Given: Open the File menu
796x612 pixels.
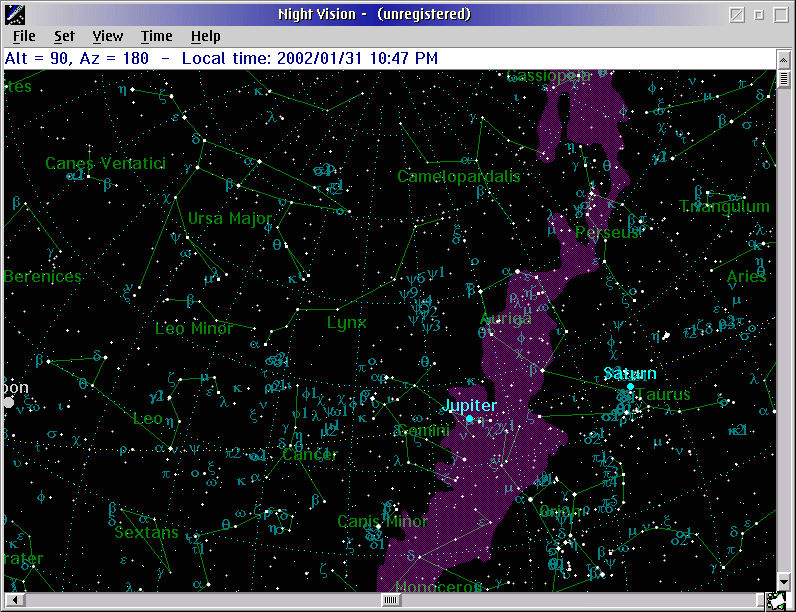Looking at the screenshot, I should tap(24, 36).
